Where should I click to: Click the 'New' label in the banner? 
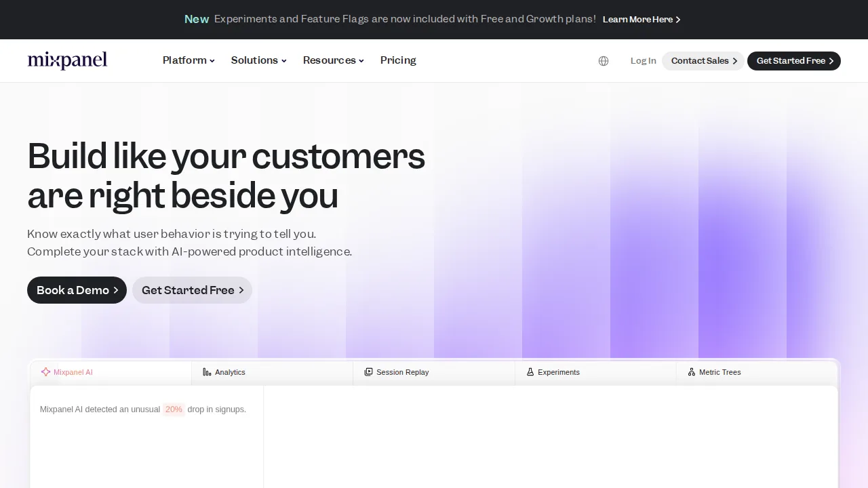pyautogui.click(x=197, y=19)
